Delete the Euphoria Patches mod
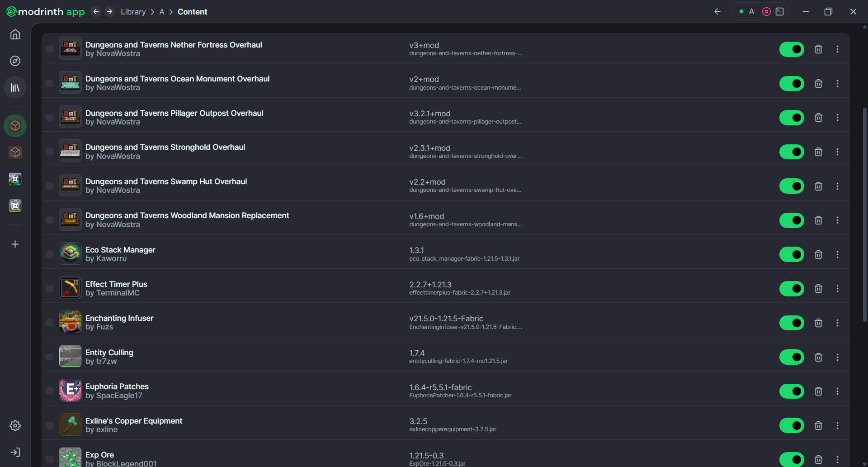Screen dimensions: 868x467 click(818, 391)
